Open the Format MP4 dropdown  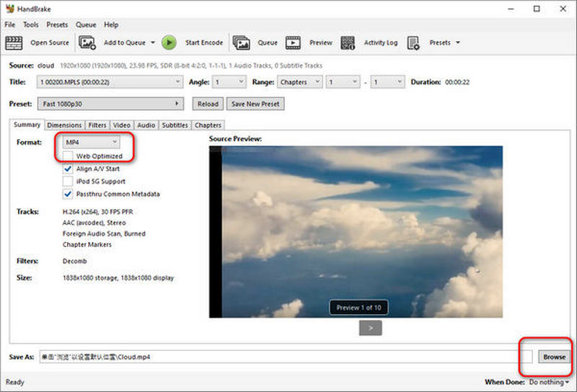point(91,142)
